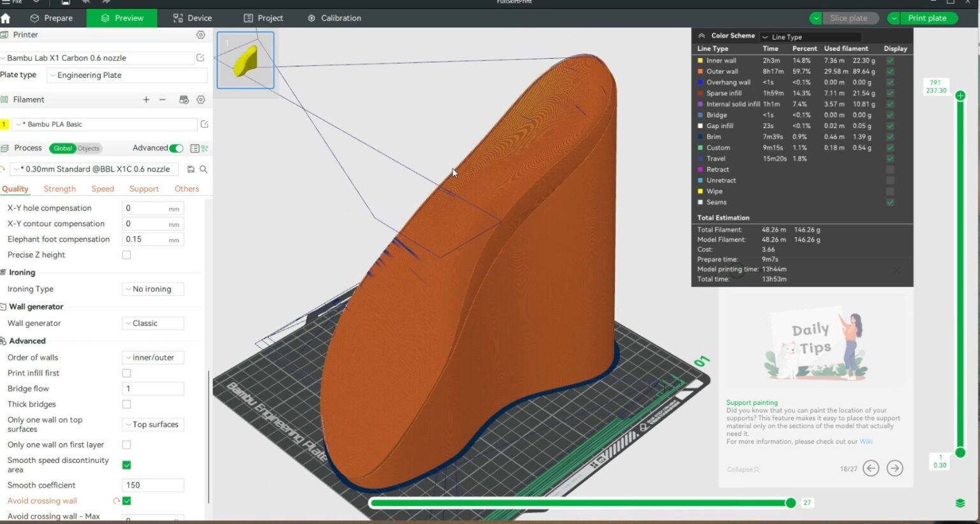Viewport: 980px width, 524px height.
Task: Uncheck Avoid crossing wall checkbox
Action: (126, 501)
